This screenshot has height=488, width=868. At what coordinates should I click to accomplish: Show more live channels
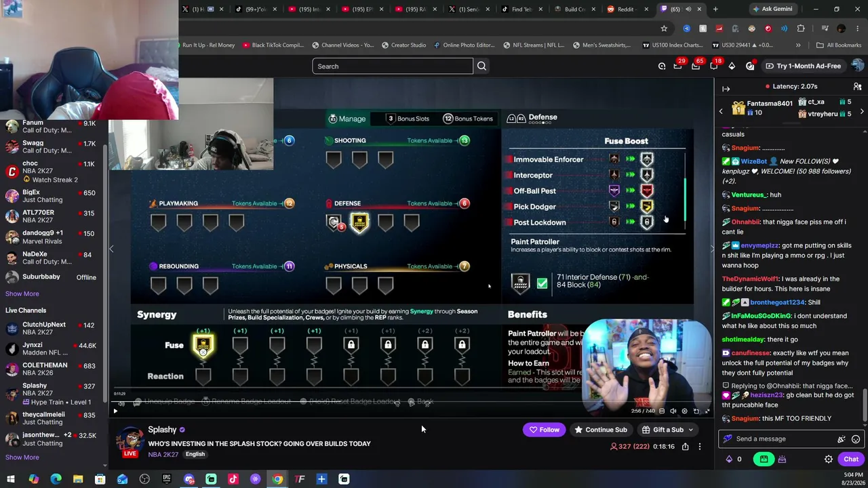click(22, 457)
